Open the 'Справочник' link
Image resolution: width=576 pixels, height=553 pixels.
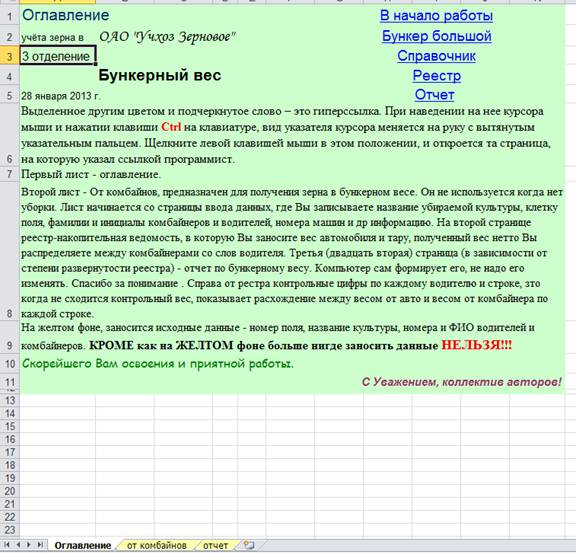pyautogui.click(x=436, y=56)
